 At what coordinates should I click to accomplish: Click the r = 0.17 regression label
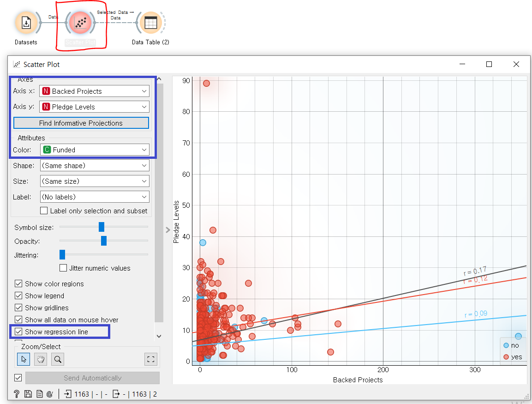(x=475, y=271)
